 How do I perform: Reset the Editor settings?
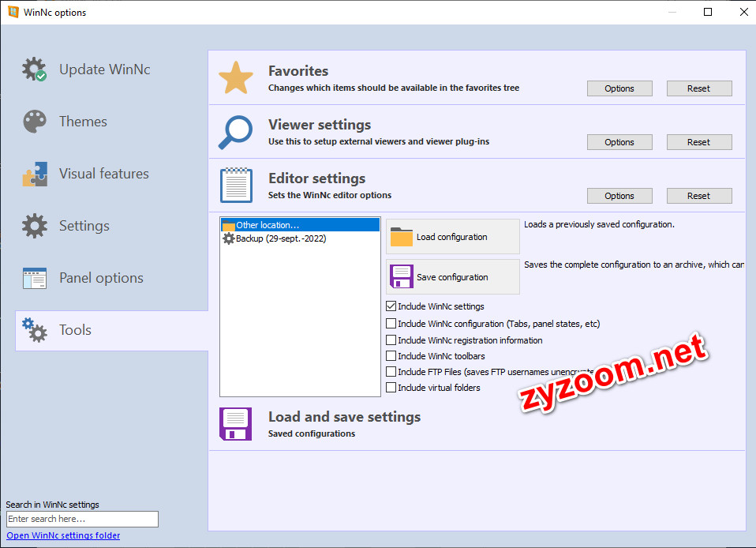point(699,196)
